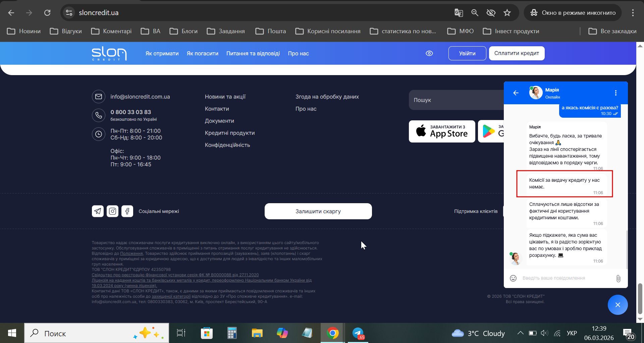This screenshot has width=644, height=343.
Task: Open the Facebook social media icon
Action: (127, 211)
